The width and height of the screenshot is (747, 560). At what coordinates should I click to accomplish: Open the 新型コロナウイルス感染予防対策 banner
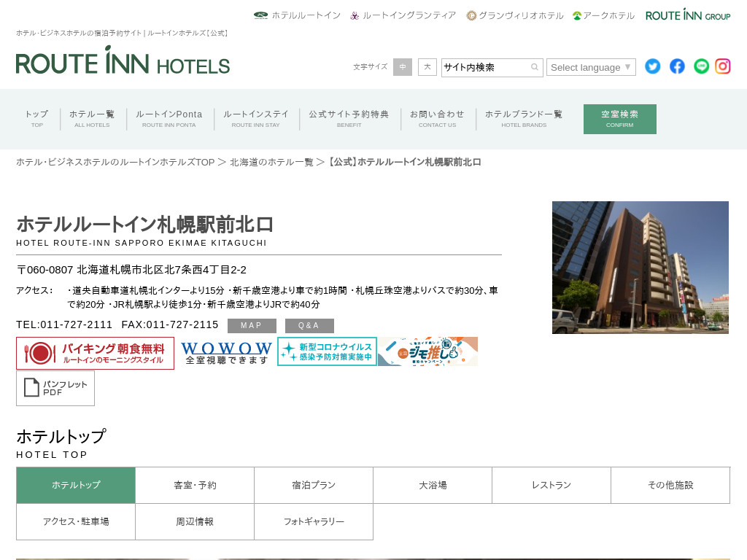click(328, 351)
